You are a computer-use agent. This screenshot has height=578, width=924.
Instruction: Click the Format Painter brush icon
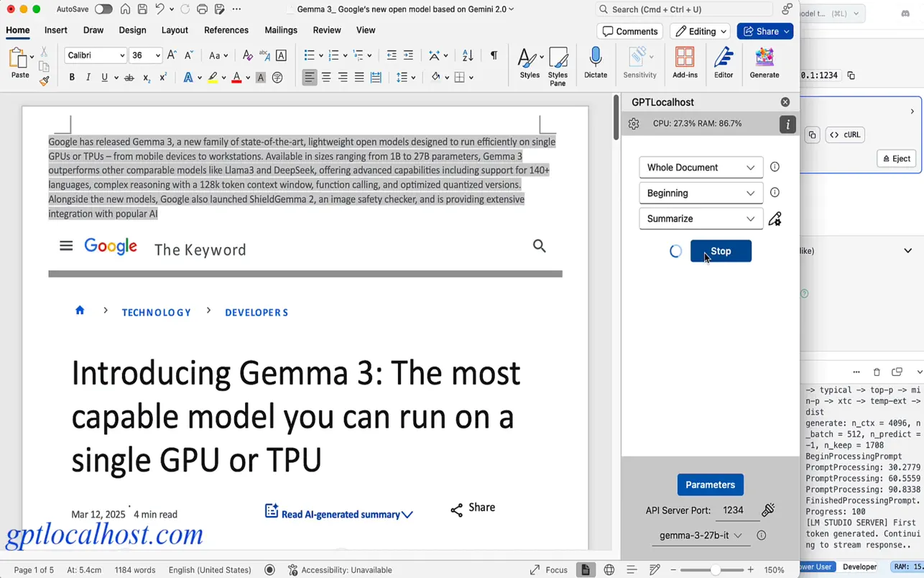44,81
